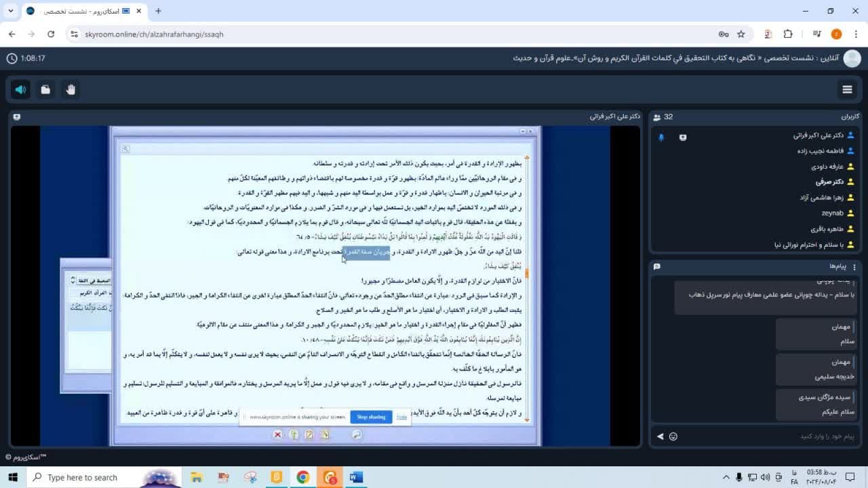Open the Skyroom hamburger menu

click(x=847, y=89)
